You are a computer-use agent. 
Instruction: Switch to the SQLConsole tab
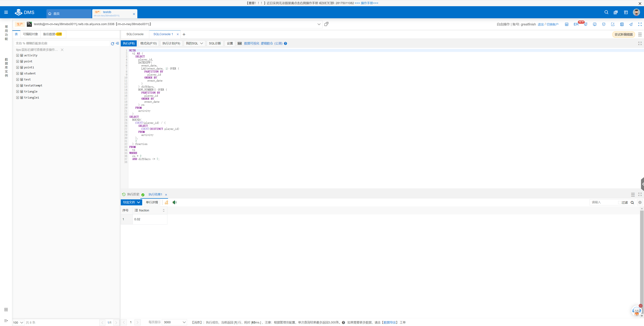pyautogui.click(x=135, y=34)
